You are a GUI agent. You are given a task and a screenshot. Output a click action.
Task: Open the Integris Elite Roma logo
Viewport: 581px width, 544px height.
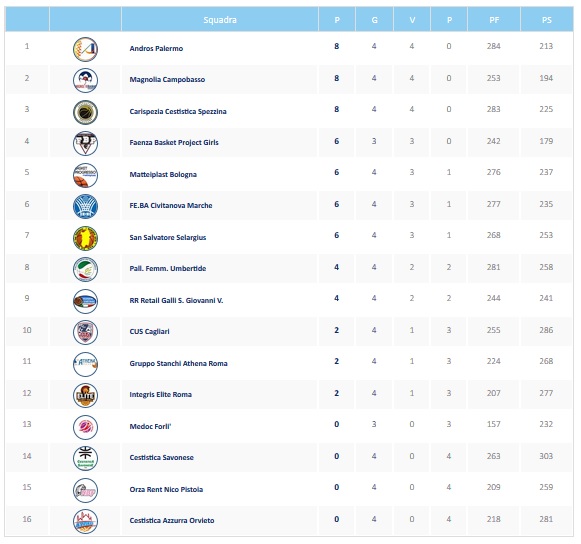[85, 395]
